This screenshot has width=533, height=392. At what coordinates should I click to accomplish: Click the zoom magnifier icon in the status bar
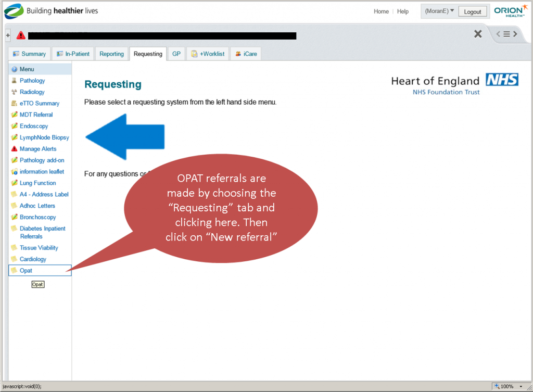point(496,386)
